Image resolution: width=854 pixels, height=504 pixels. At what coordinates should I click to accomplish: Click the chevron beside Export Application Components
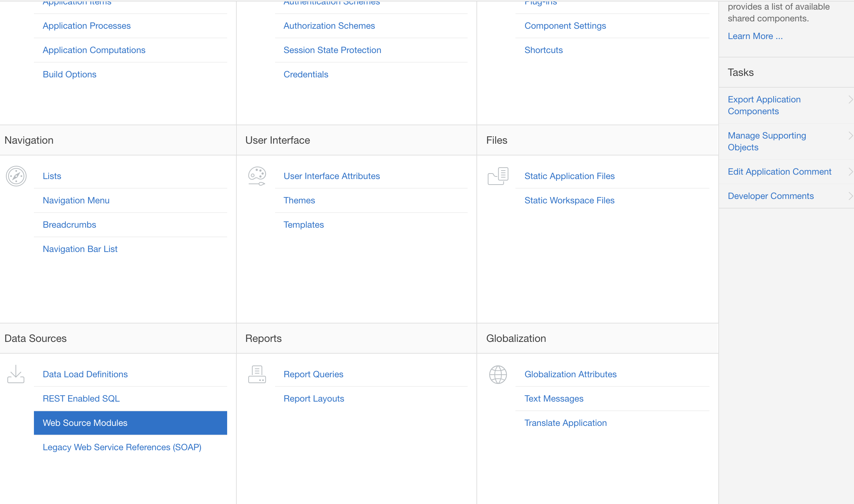(x=850, y=99)
